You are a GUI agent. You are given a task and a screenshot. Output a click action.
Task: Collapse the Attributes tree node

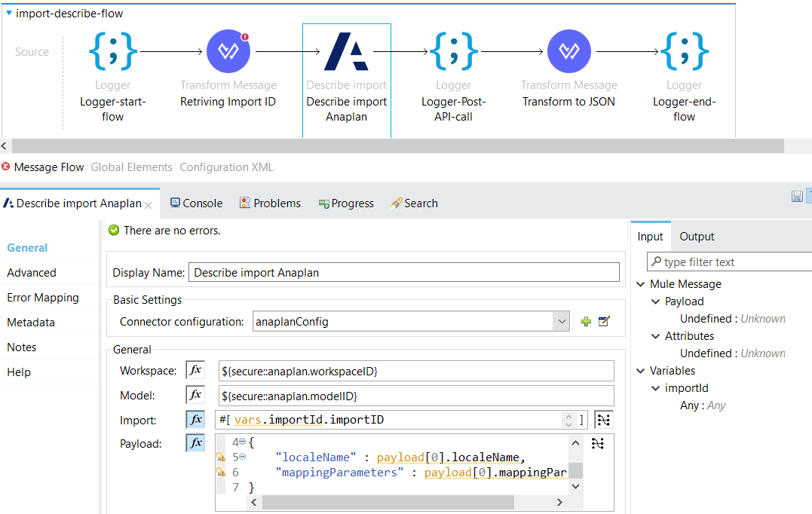(x=656, y=336)
